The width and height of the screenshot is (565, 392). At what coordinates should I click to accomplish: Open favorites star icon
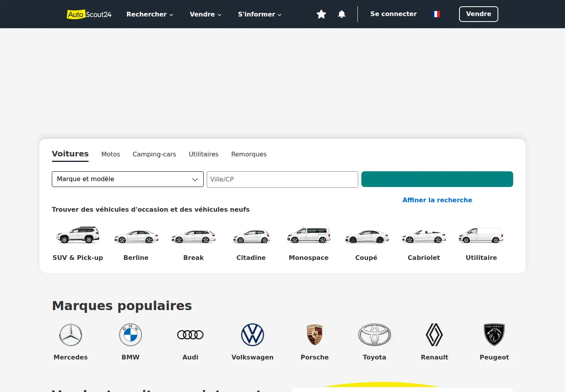point(321,14)
